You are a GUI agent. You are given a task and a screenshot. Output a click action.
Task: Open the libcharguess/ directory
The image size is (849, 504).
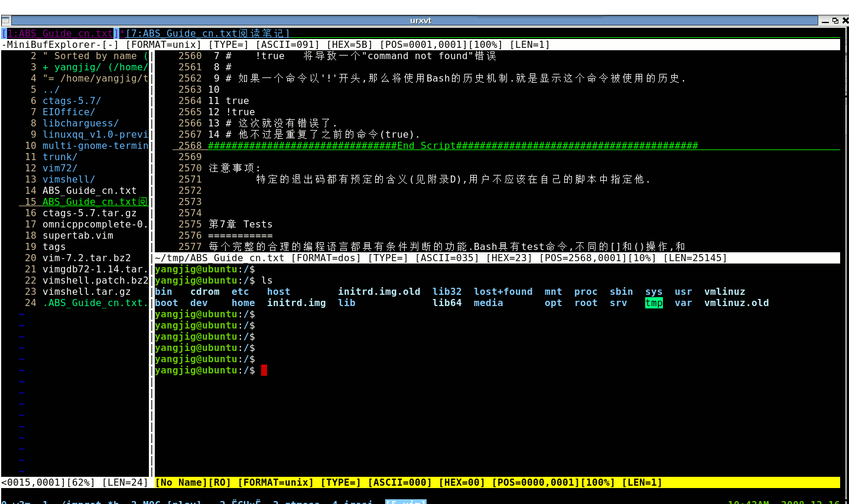(x=80, y=123)
